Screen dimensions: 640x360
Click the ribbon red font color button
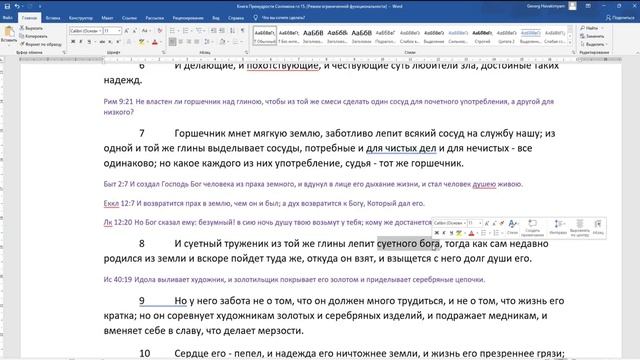(155, 42)
